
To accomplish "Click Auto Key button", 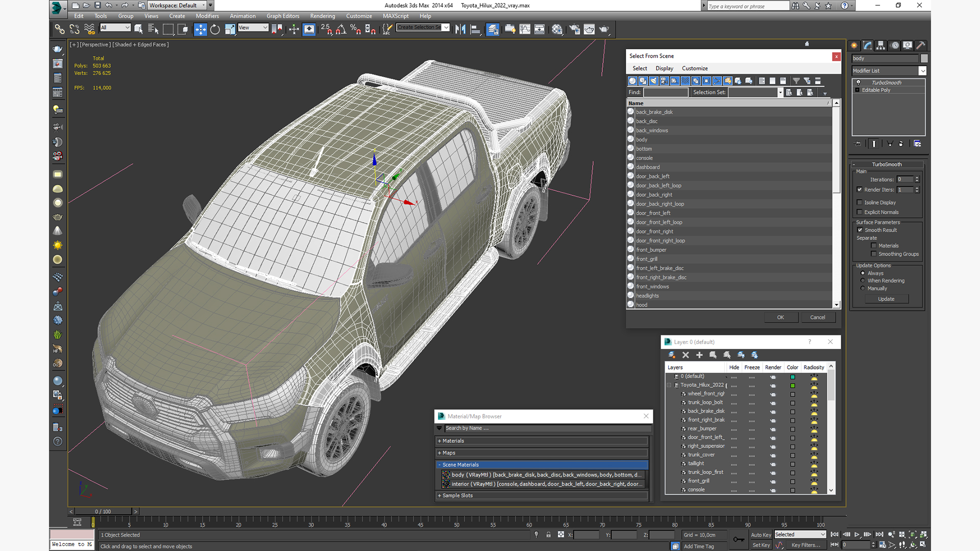I will pyautogui.click(x=761, y=535).
